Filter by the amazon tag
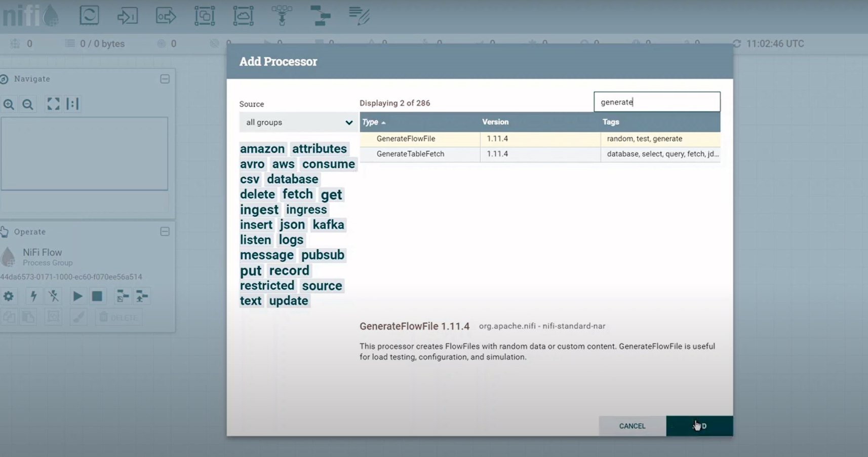 coord(262,149)
